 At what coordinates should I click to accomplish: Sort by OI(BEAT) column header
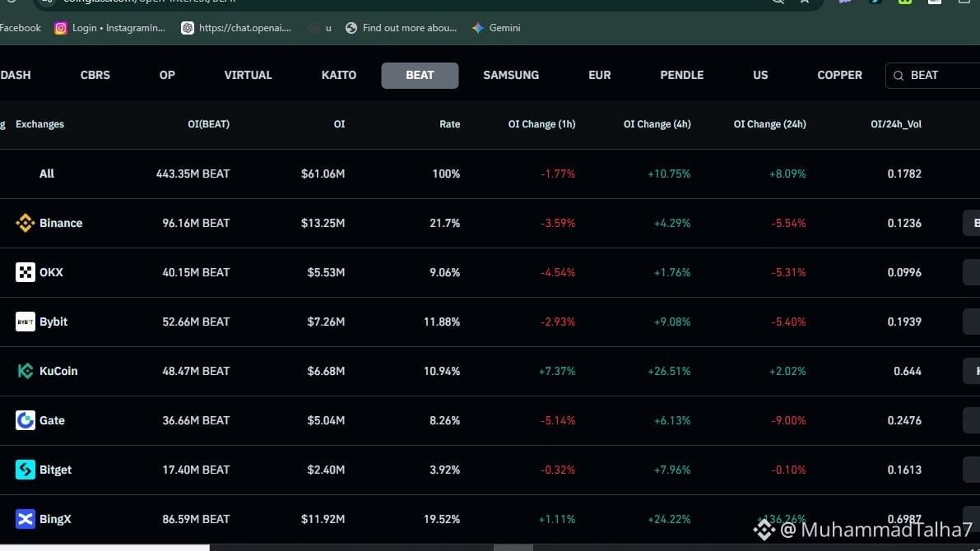[209, 124]
